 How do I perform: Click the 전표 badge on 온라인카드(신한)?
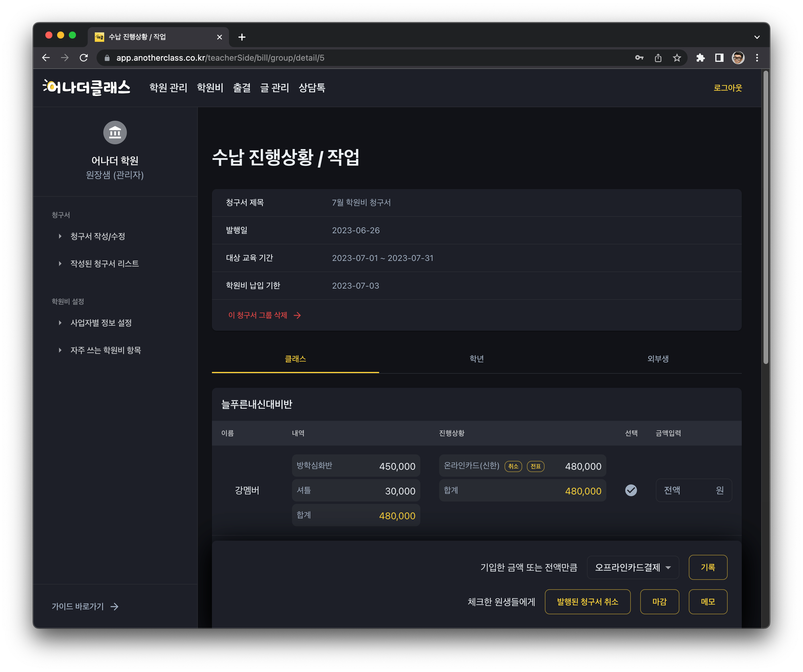coord(536,466)
